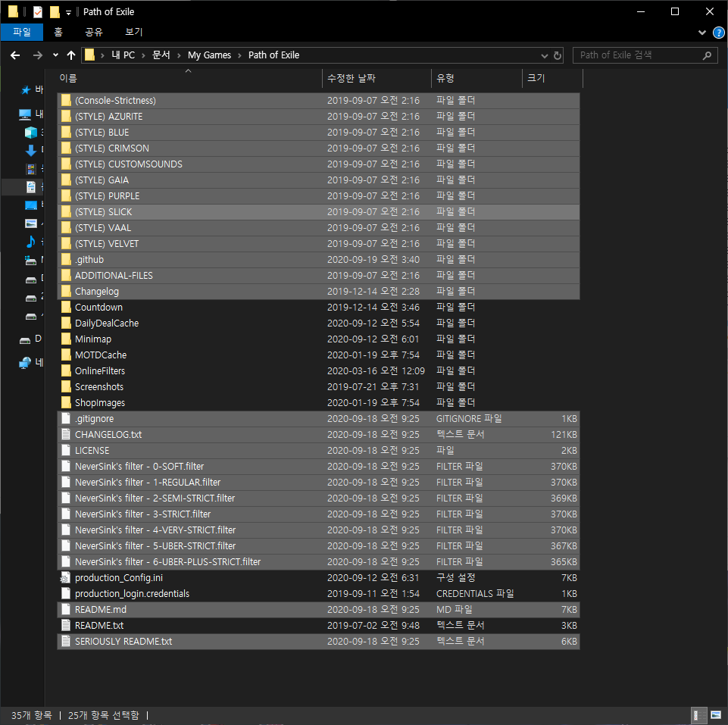This screenshot has width=728, height=725.
Task: Select the SERIOUSLY README.txt file
Action: [x=318, y=642]
